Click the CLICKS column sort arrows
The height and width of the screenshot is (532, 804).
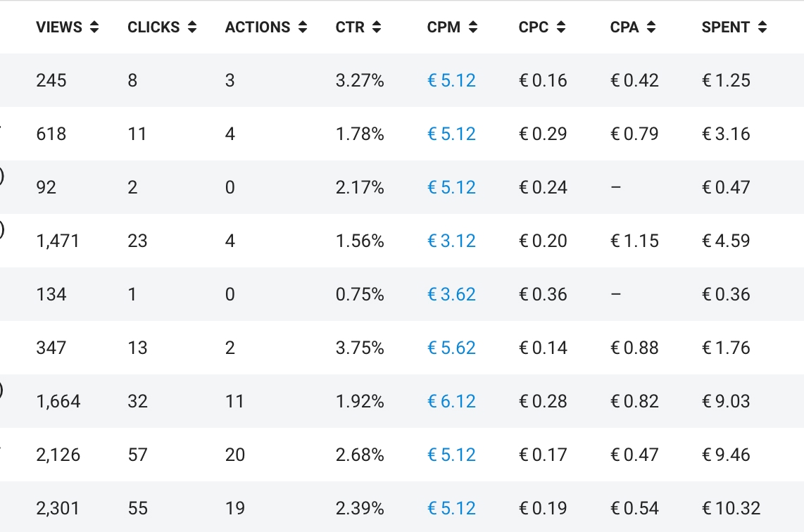[192, 27]
